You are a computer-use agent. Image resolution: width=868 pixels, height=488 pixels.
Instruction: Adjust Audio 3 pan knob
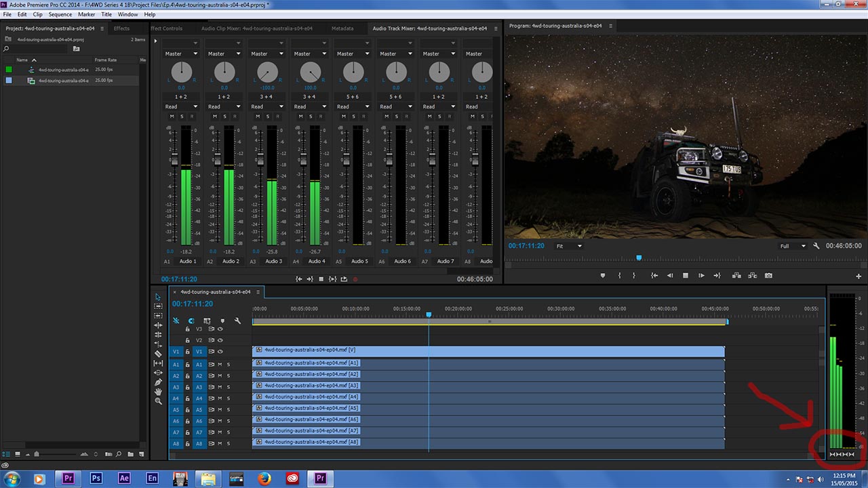(267, 72)
